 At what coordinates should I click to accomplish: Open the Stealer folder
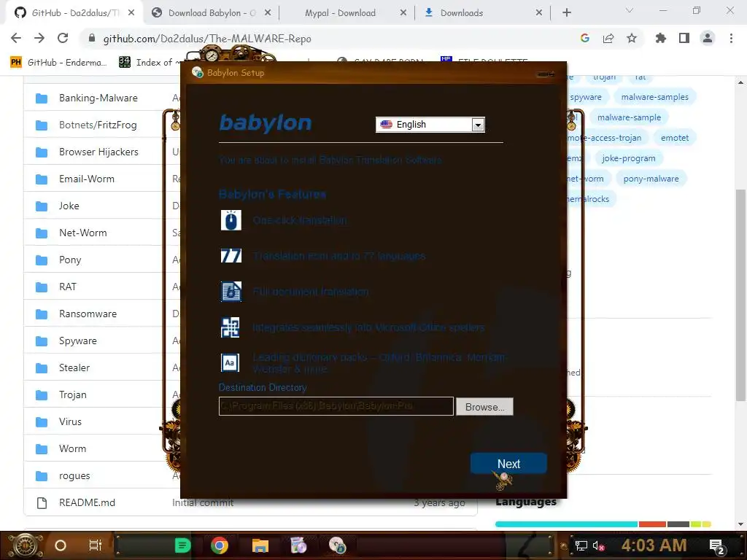pyautogui.click(x=74, y=367)
